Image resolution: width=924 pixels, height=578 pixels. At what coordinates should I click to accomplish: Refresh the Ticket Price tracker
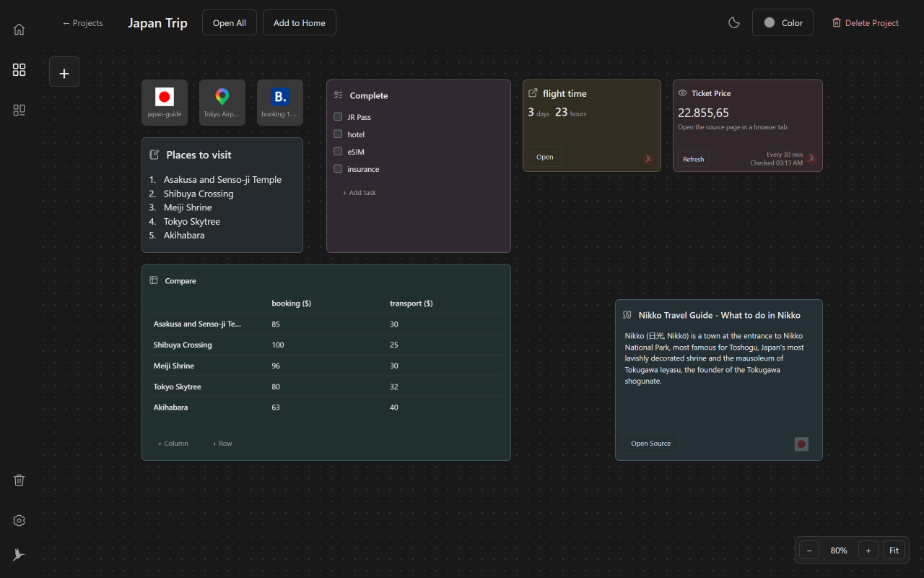(694, 159)
